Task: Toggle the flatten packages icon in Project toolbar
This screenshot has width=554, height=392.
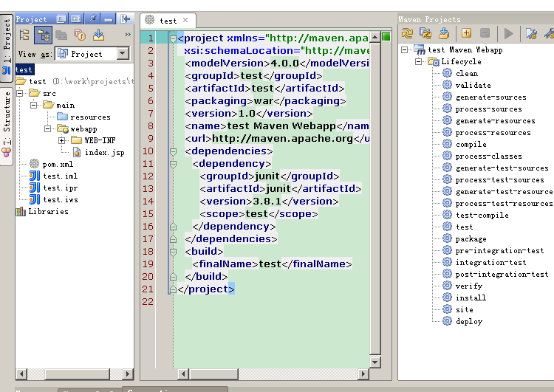Action: pyautogui.click(x=25, y=35)
